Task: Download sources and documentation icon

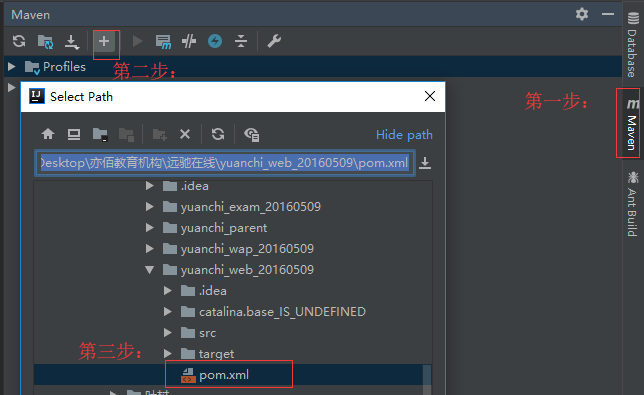Action: [x=72, y=42]
